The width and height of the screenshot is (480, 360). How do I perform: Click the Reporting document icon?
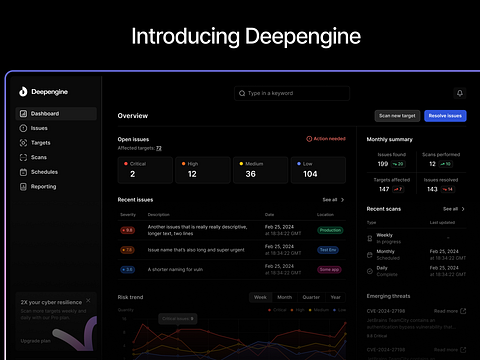point(23,187)
